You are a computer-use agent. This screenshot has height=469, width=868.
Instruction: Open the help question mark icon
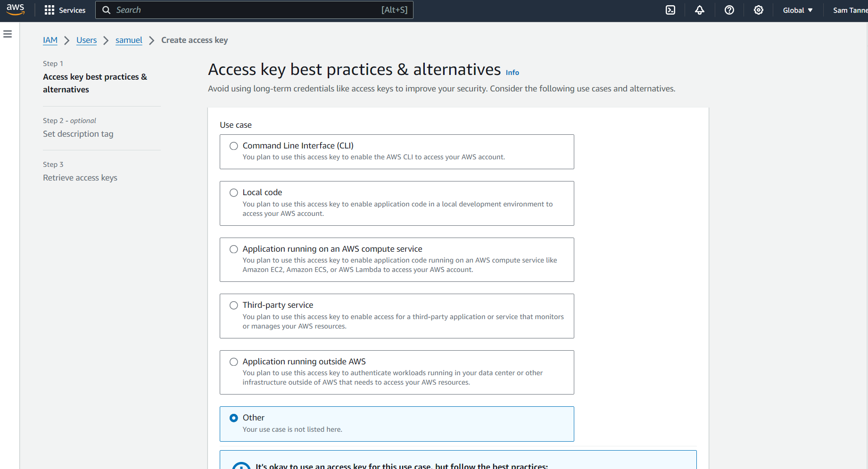coord(729,10)
